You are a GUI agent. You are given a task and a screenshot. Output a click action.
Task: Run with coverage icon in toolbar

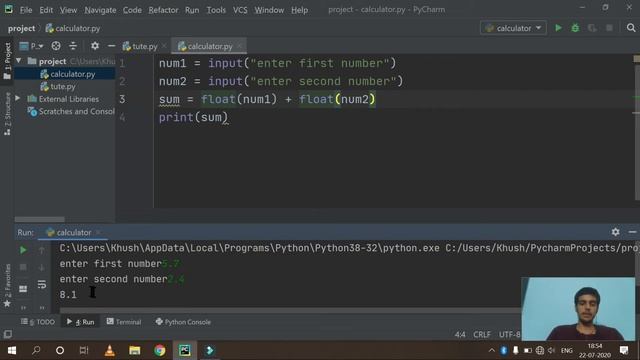pos(592,28)
